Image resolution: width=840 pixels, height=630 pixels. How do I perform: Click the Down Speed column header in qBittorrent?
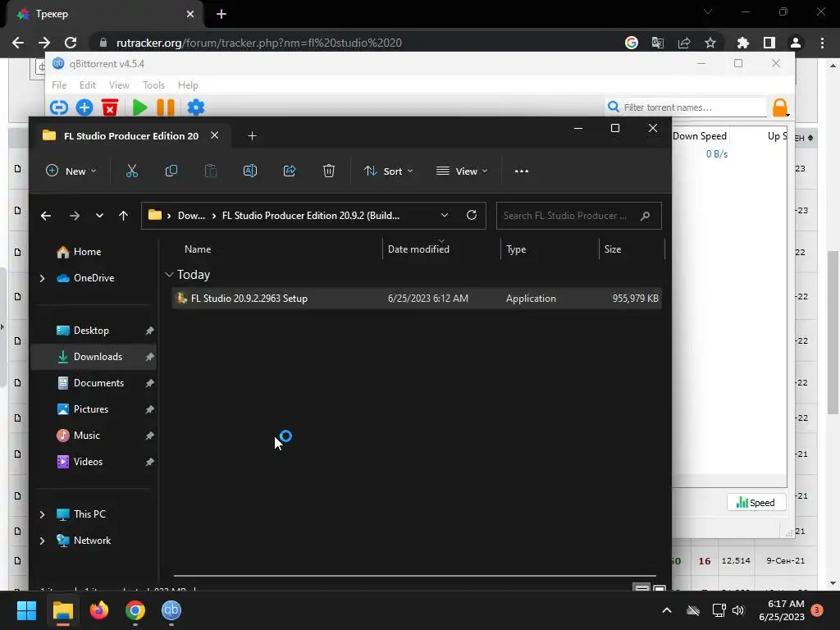point(699,136)
